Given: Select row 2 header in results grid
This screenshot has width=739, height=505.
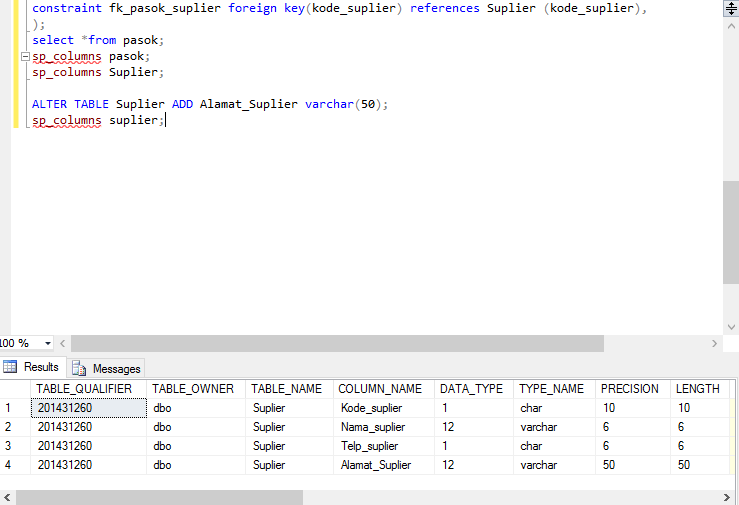Looking at the screenshot, I should pos(15,427).
